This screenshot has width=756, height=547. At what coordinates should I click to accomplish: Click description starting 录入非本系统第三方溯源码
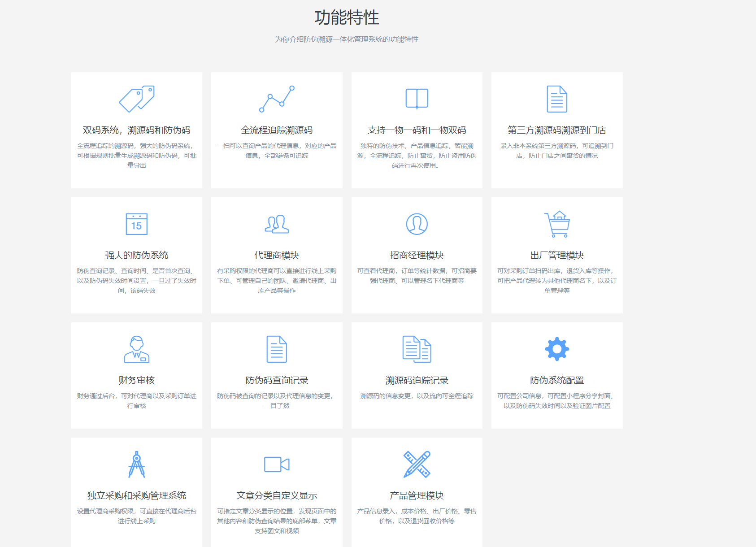click(557, 151)
